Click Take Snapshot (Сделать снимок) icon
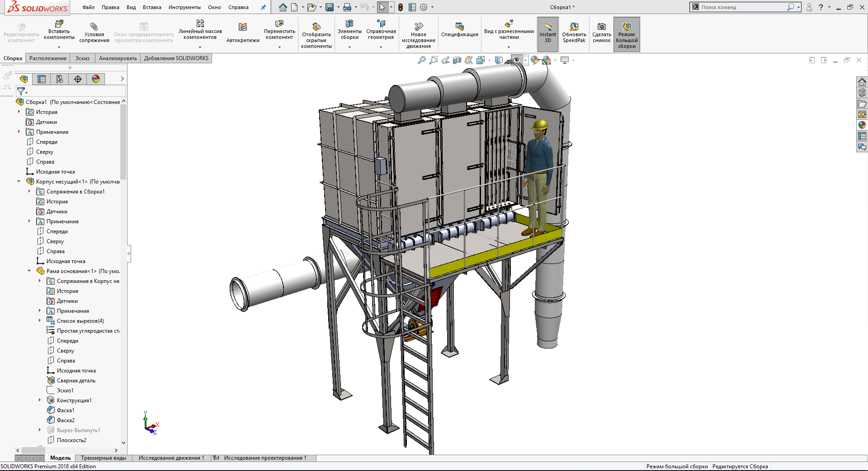The image size is (868, 471). point(601,33)
